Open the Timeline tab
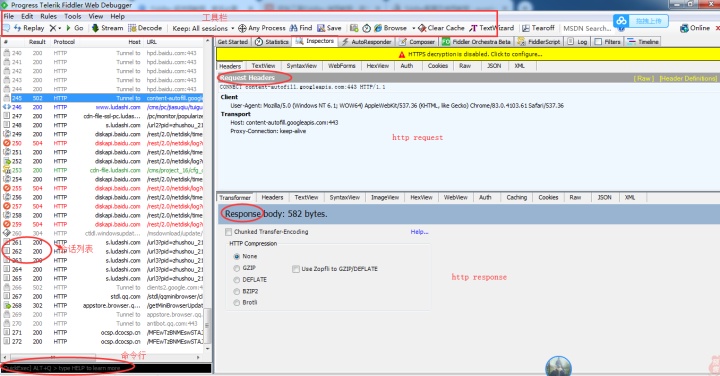 point(643,41)
